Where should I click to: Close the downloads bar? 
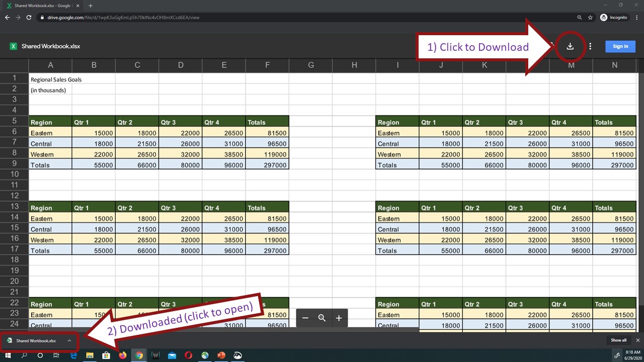tap(638, 340)
